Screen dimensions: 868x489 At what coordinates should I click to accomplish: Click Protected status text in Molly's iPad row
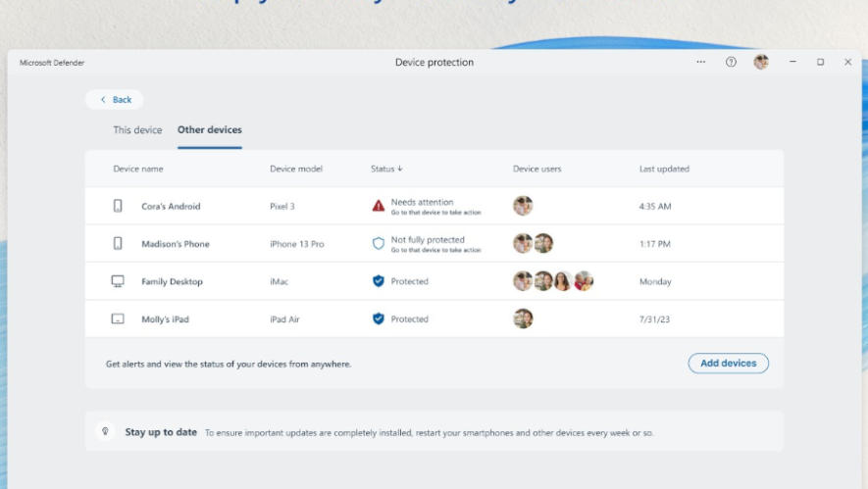click(409, 318)
